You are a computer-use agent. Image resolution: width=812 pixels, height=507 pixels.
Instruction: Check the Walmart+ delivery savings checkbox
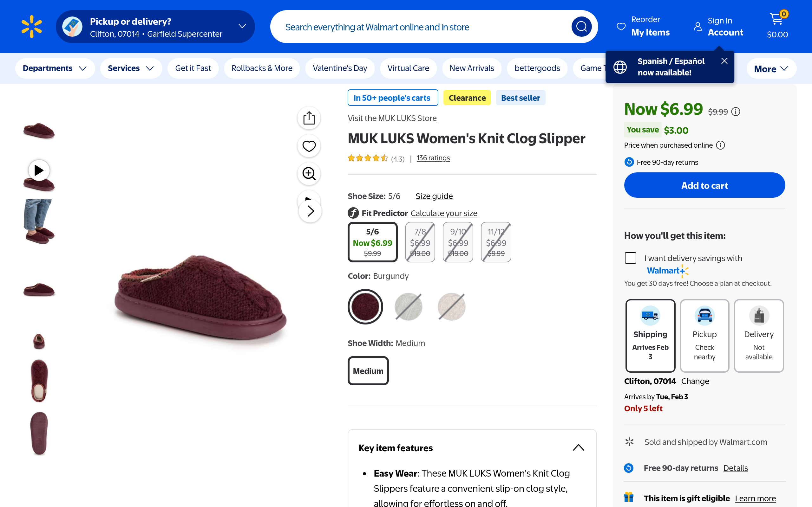point(631,258)
